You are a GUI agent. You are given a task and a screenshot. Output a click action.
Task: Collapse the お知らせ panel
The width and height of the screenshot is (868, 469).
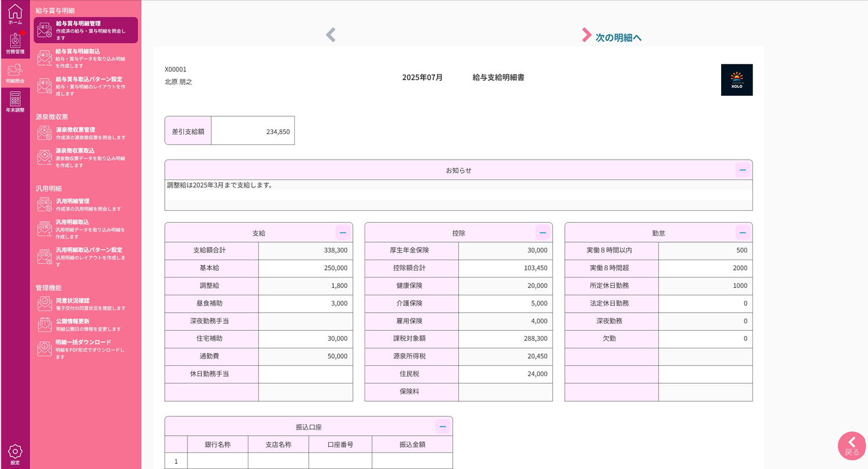click(743, 169)
